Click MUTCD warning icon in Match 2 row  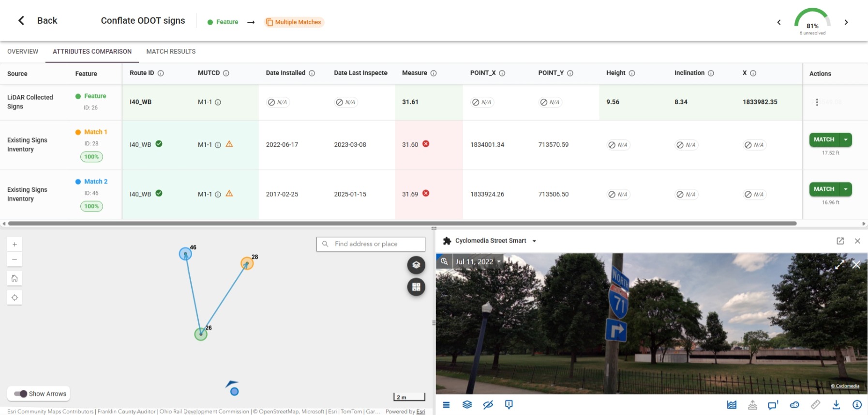229,193
